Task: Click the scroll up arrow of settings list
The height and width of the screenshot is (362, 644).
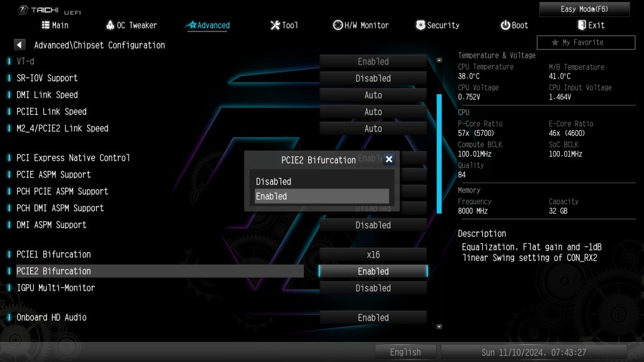Action: [439, 60]
